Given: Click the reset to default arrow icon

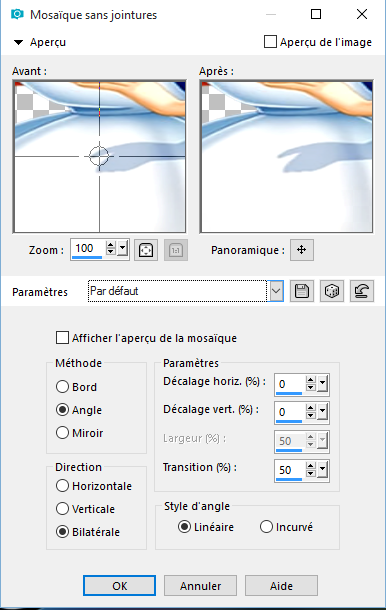Looking at the screenshot, I should tap(362, 291).
